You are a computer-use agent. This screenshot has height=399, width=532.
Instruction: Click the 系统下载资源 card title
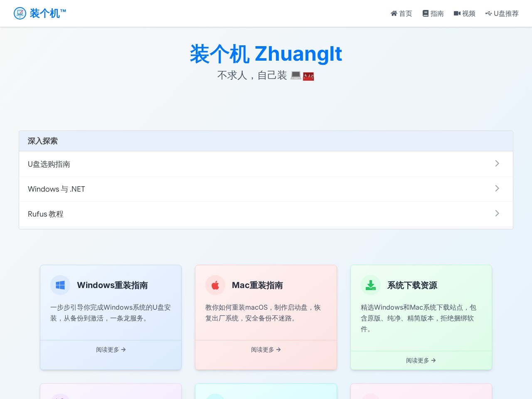412,285
